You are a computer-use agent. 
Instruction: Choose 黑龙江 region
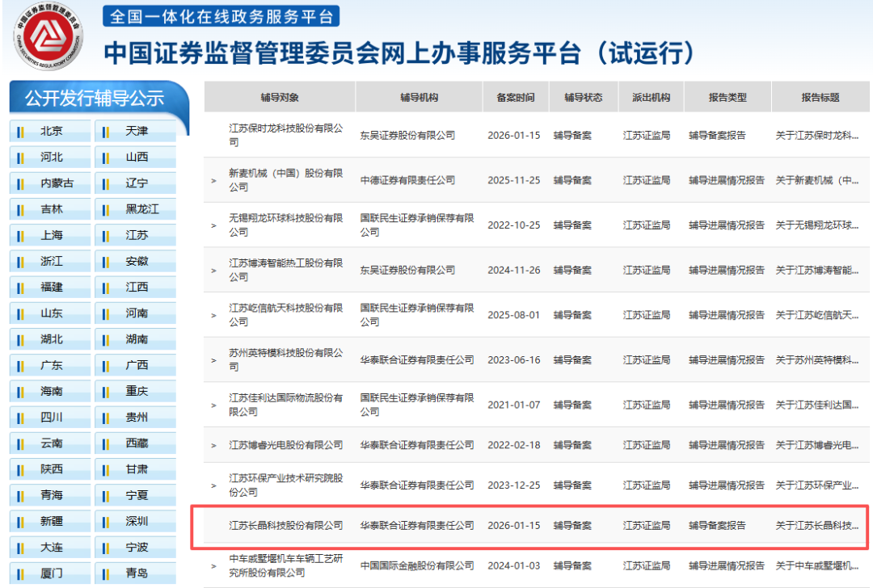(135, 209)
